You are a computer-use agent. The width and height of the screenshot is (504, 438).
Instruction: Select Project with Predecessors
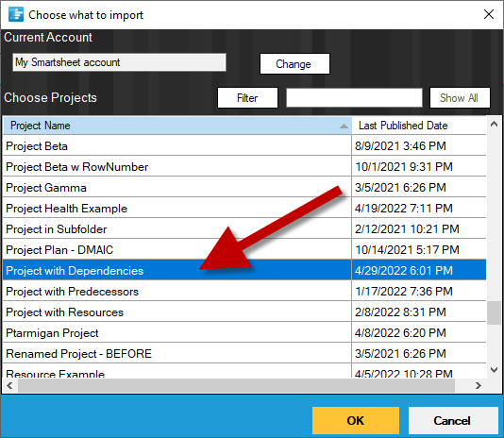[x=244, y=292]
